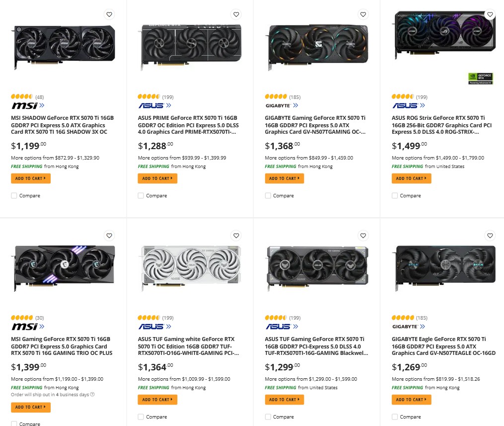Click the heart icon on the ASUS PRIME card
This screenshot has width=504, height=426.
pyautogui.click(x=236, y=14)
